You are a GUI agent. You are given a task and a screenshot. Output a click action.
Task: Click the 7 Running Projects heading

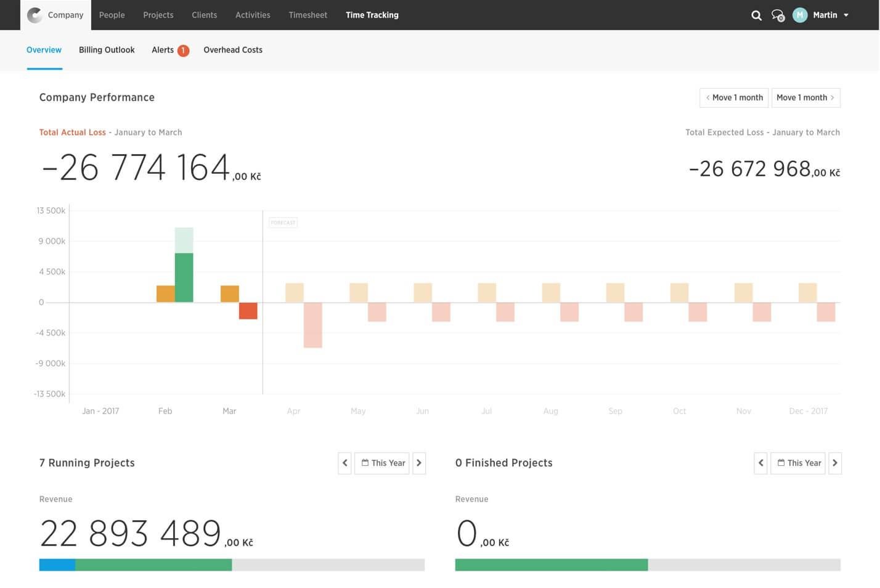click(87, 463)
